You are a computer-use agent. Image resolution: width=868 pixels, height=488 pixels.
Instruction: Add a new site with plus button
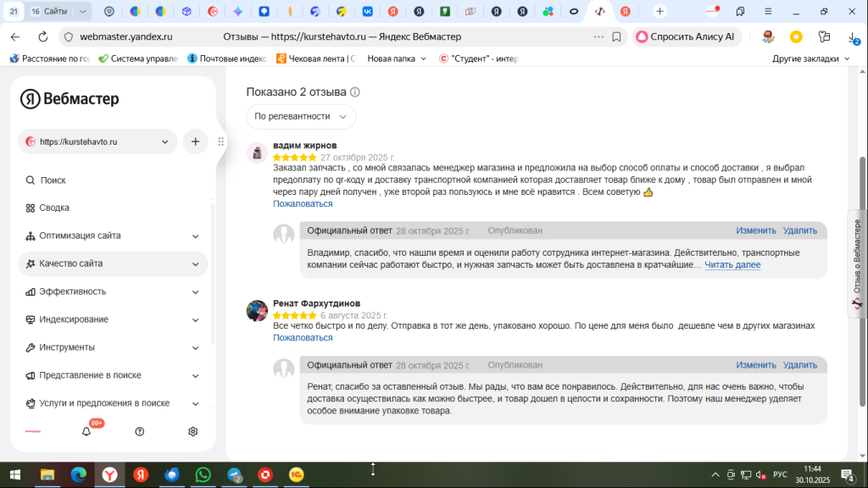(x=196, y=141)
